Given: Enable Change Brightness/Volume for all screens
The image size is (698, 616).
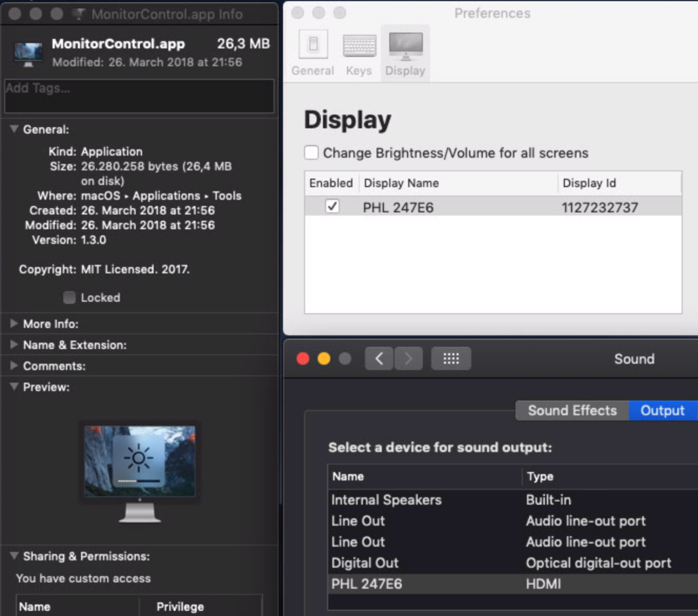Looking at the screenshot, I should click(312, 153).
